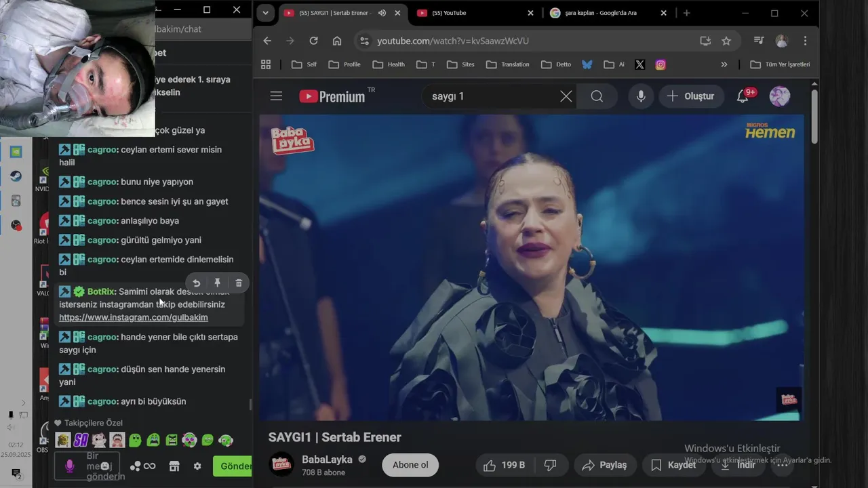This screenshot has width=868, height=488.
Task: Close the (55) YouTube tab
Action: coord(530,13)
